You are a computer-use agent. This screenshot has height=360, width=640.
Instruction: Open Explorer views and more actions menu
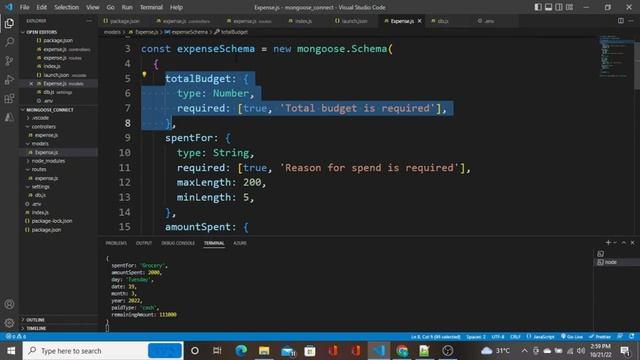click(89, 21)
